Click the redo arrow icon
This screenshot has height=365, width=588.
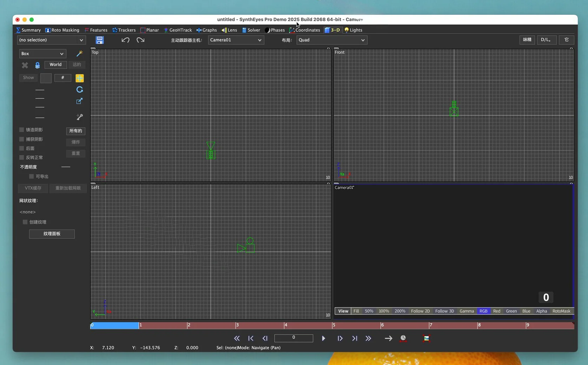[x=140, y=40]
